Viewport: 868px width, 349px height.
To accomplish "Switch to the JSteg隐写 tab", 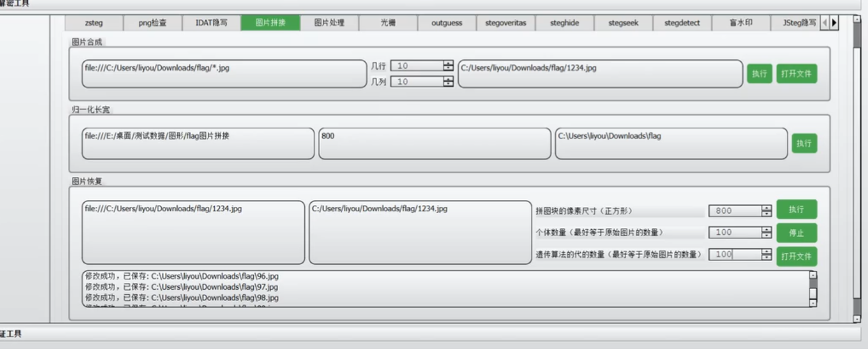I will pyautogui.click(x=795, y=23).
